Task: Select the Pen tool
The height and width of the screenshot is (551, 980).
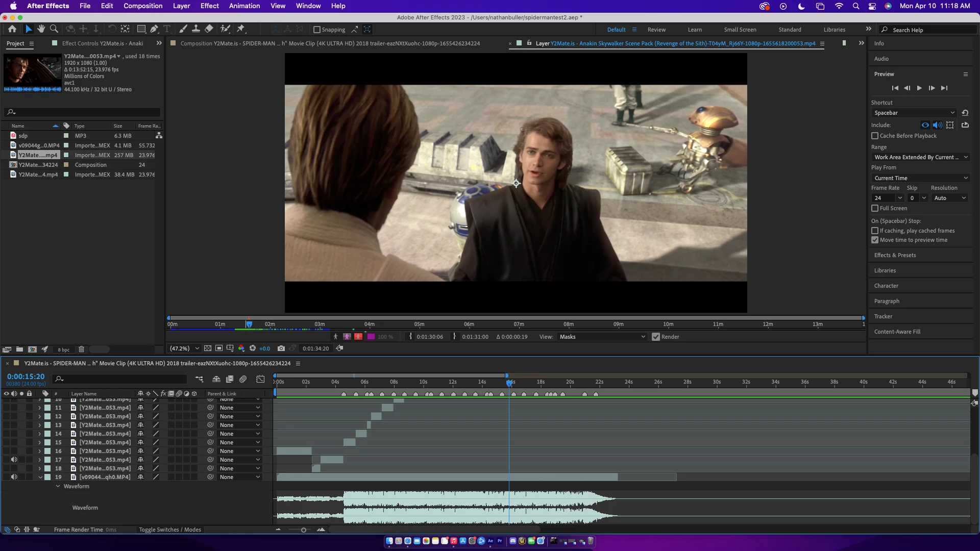Action: click(x=154, y=29)
